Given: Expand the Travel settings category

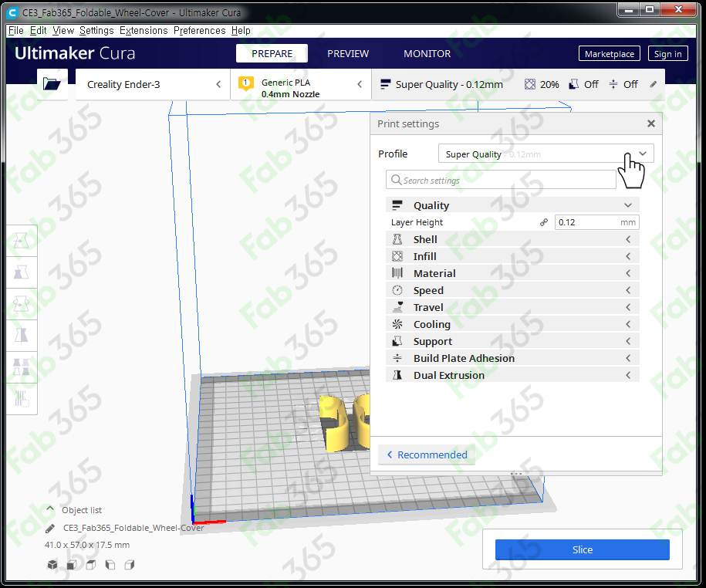Looking at the screenshot, I should pos(512,308).
